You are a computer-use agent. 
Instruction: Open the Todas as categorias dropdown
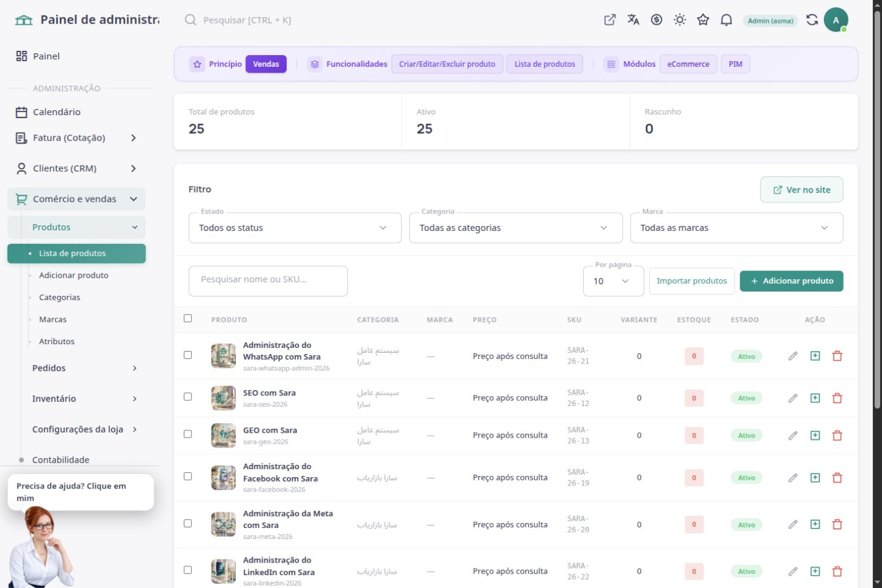[516, 228]
